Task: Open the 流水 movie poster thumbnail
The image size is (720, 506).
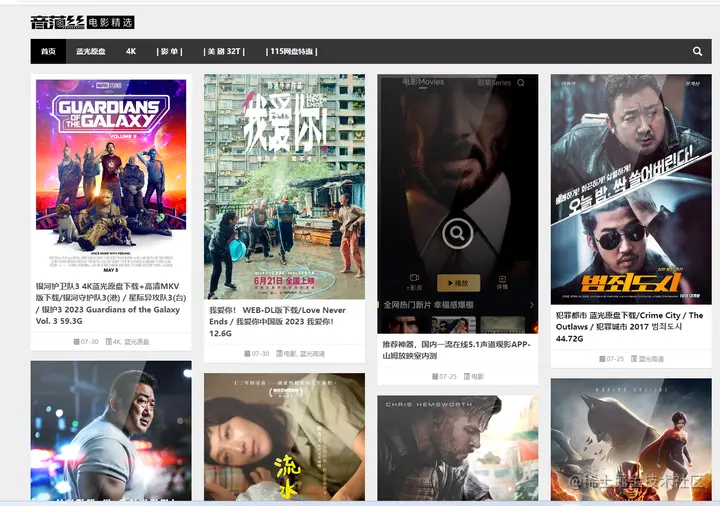Action: pyautogui.click(x=285, y=437)
